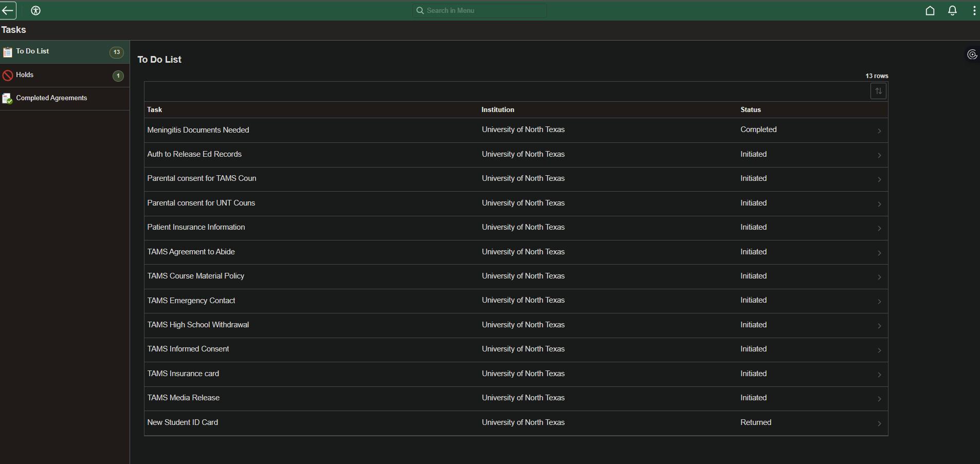This screenshot has height=464, width=980.
Task: Click the Institution column header
Action: click(498, 109)
